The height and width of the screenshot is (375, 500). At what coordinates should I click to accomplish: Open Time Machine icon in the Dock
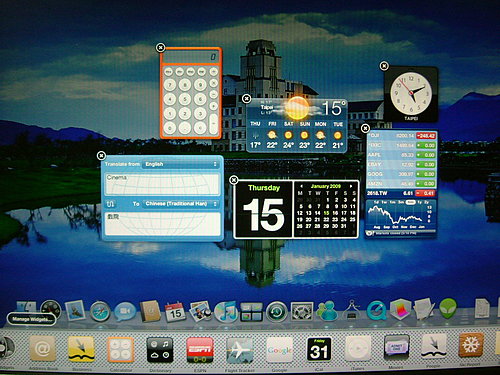[x=276, y=312]
